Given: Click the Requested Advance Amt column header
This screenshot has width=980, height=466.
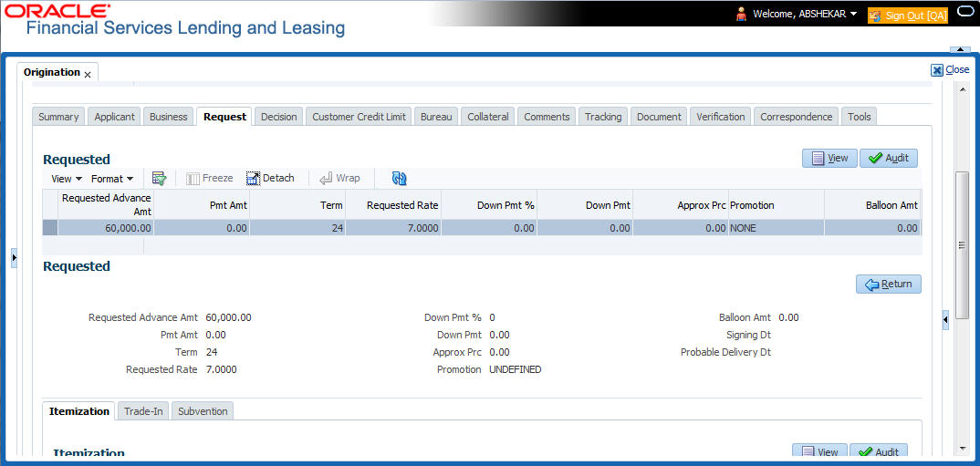Looking at the screenshot, I should (x=106, y=205).
